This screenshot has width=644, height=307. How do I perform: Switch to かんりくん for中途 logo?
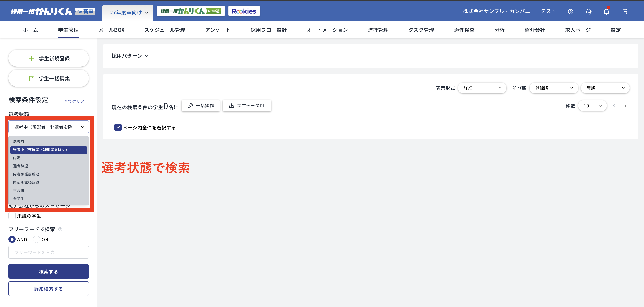tap(190, 11)
